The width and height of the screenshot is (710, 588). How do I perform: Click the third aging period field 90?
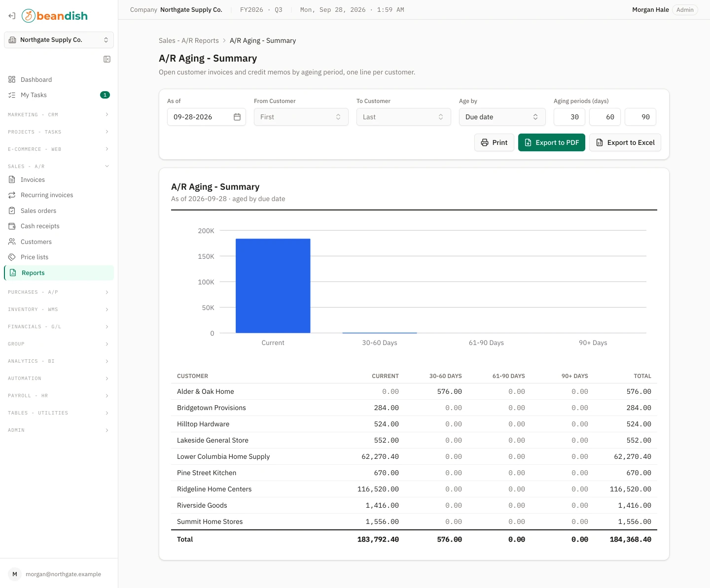(x=640, y=117)
